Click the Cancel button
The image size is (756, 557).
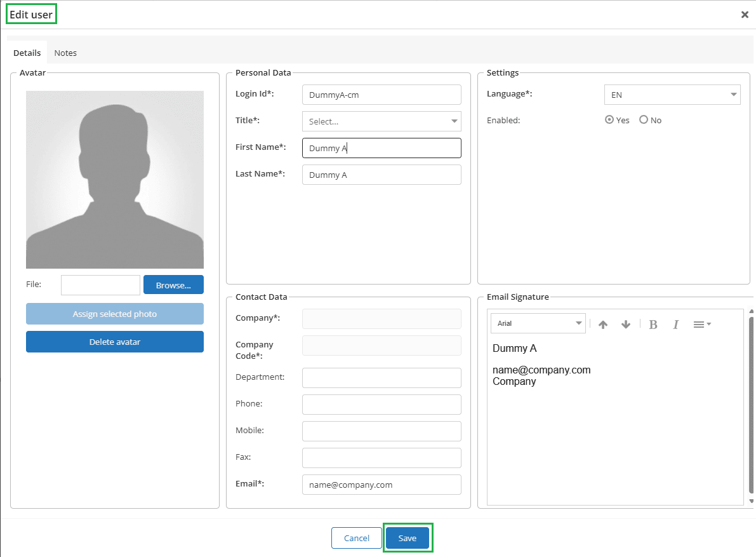coord(357,538)
